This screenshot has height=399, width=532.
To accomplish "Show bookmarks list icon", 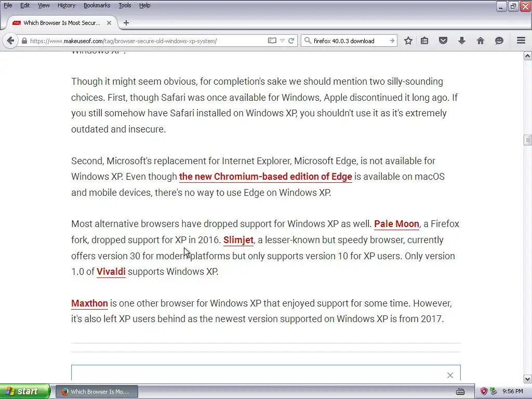I will tap(424, 41).
